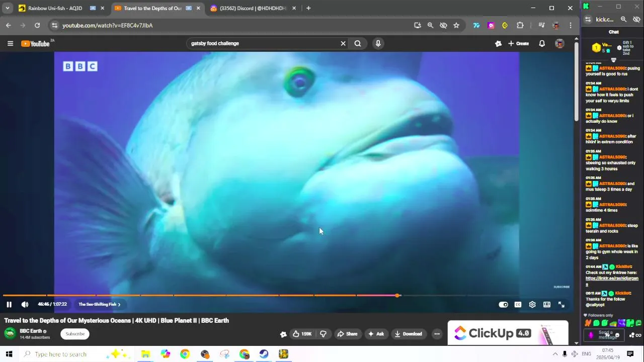Open the YouTube account avatar menu
The width and height of the screenshot is (644, 362).
click(x=559, y=44)
